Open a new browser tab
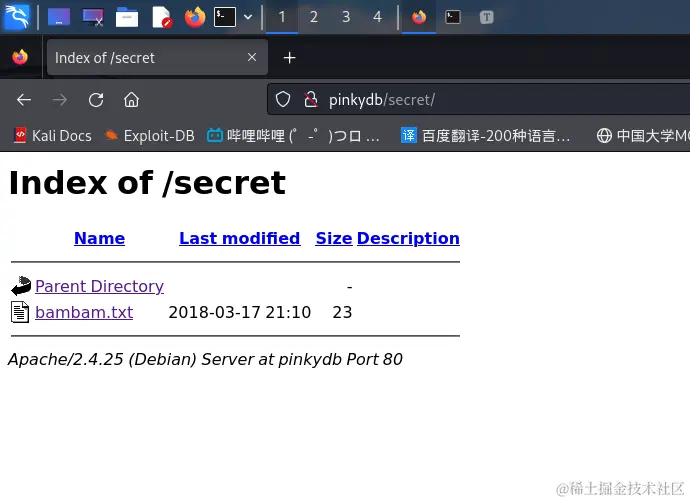Screen dimensions: 690x502 pos(289,57)
